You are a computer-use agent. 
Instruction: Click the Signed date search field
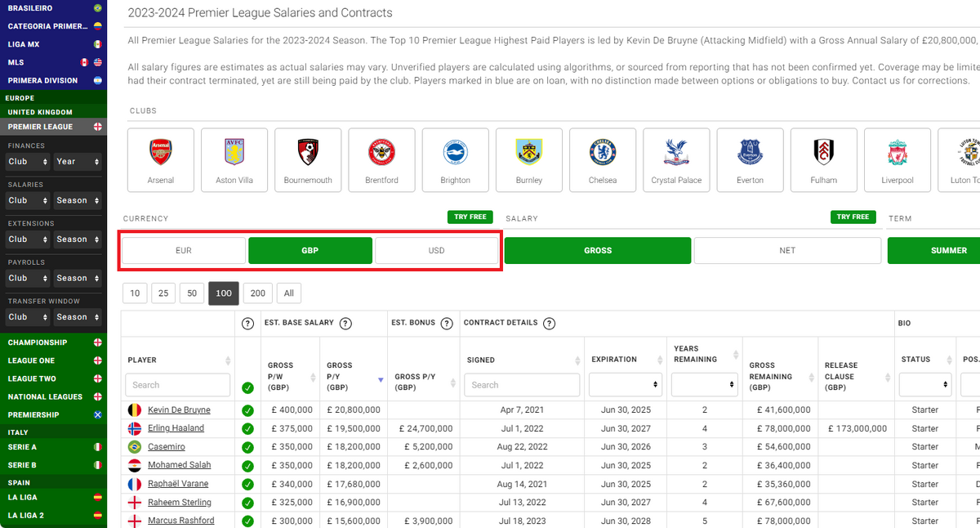pyautogui.click(x=522, y=385)
